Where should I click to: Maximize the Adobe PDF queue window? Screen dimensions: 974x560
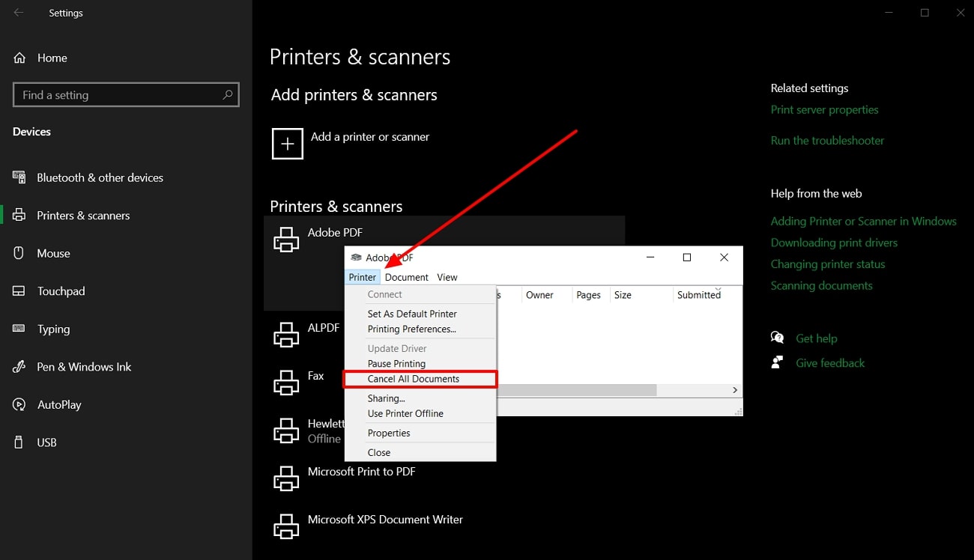point(687,258)
